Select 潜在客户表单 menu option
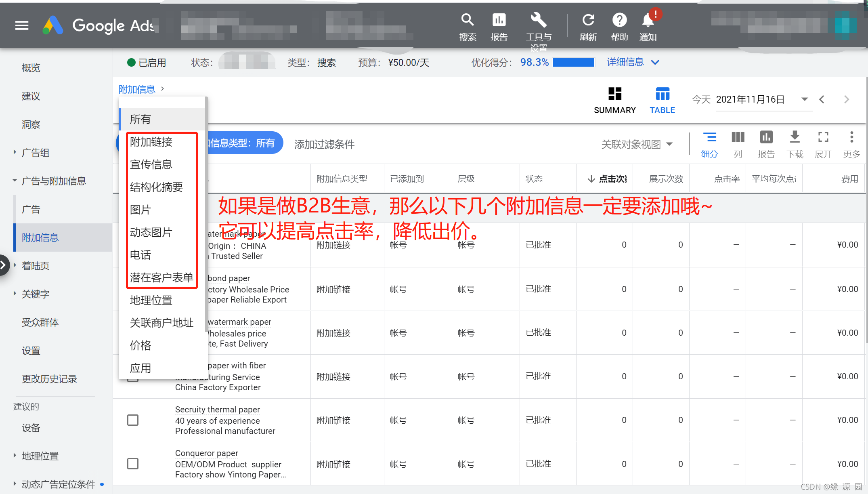 161,277
